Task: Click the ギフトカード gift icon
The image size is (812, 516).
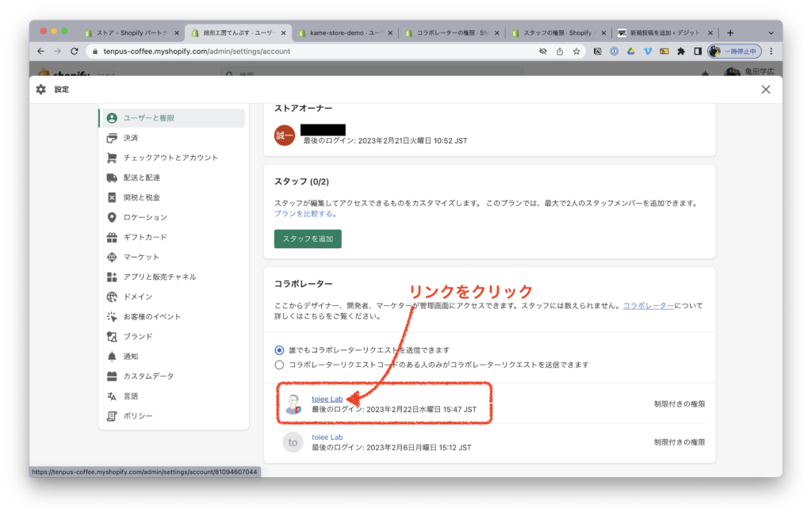Action: 112,237
